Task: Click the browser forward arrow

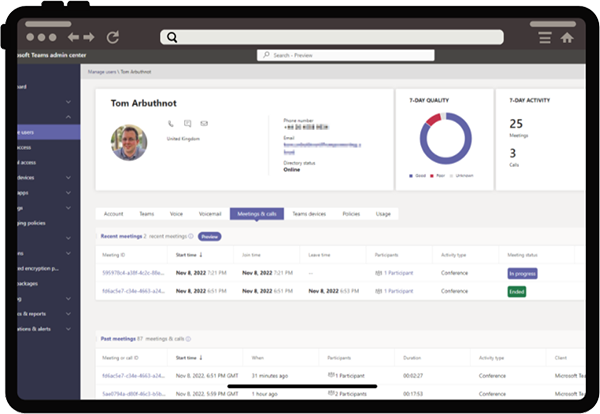Action: tap(89, 37)
